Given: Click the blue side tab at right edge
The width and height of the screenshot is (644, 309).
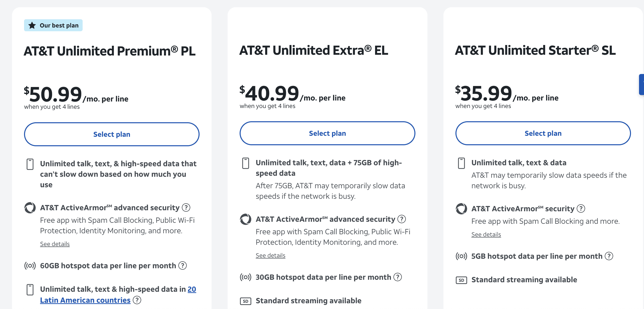Looking at the screenshot, I should pos(641,84).
